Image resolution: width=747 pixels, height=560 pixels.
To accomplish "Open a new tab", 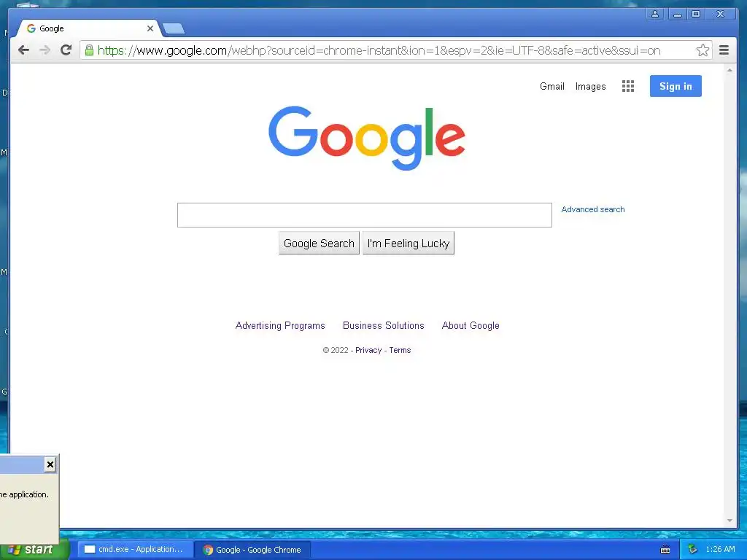I will coord(174,29).
